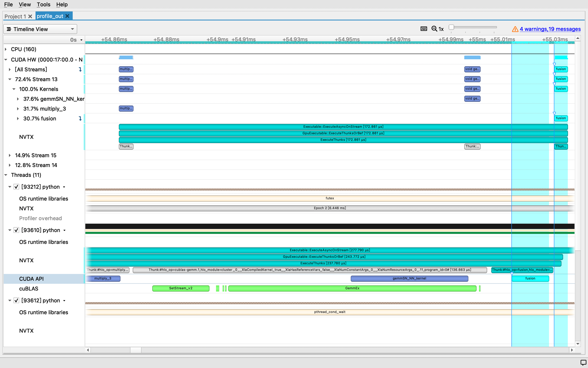588x368 pixels.
Task: Open the 0s time origin dropdown
Action: [x=81, y=40]
